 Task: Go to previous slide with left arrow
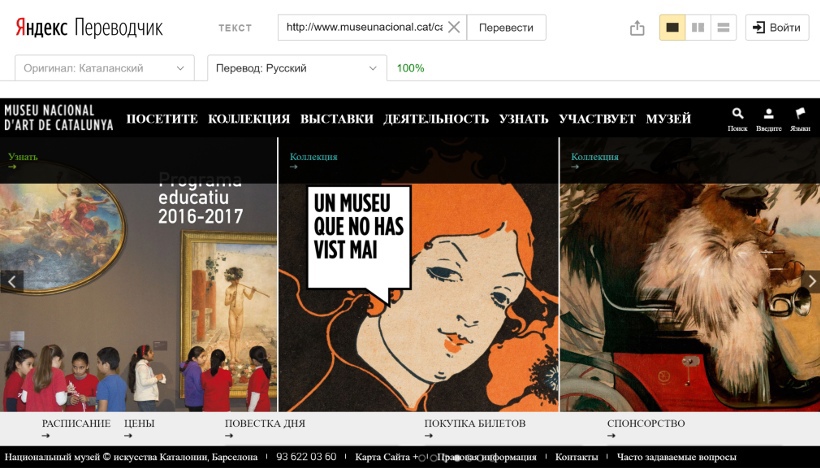click(11, 281)
